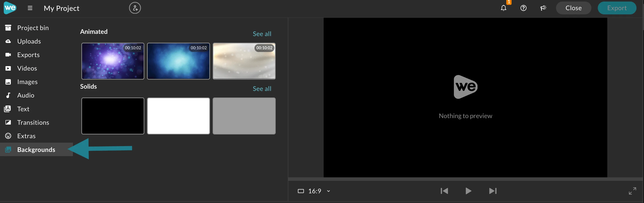Image resolution: width=644 pixels, height=203 pixels.
Task: Click the invite collaborator icon
Action: pyautogui.click(x=135, y=8)
